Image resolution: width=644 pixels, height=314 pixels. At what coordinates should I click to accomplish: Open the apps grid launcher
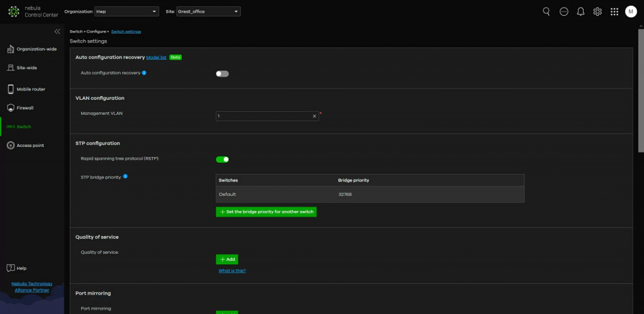pos(614,11)
